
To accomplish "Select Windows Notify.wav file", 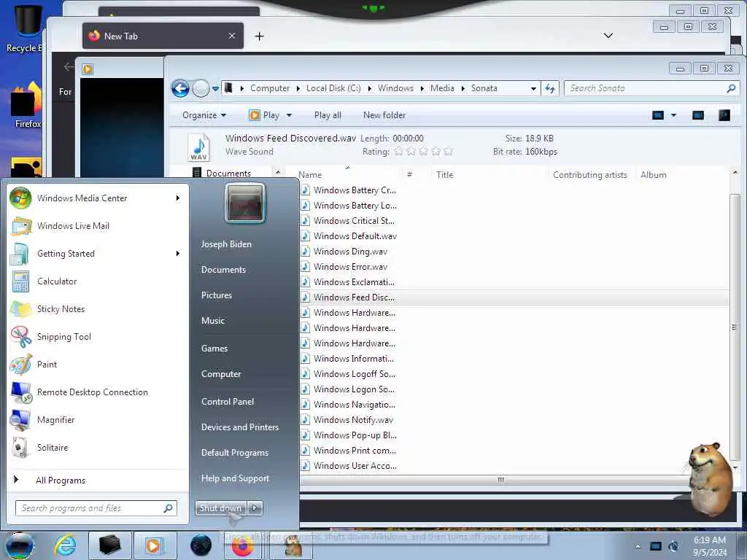I will click(x=353, y=420).
